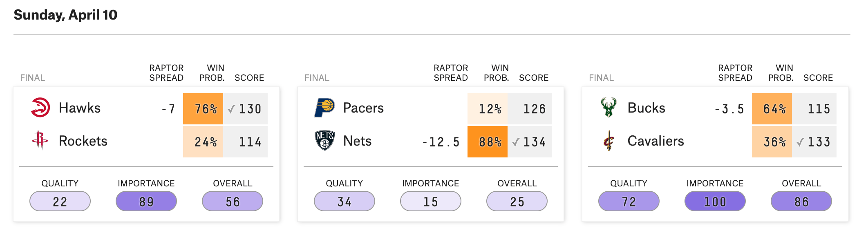Click the checkmark beside the Hawks 130 score

pos(232,108)
